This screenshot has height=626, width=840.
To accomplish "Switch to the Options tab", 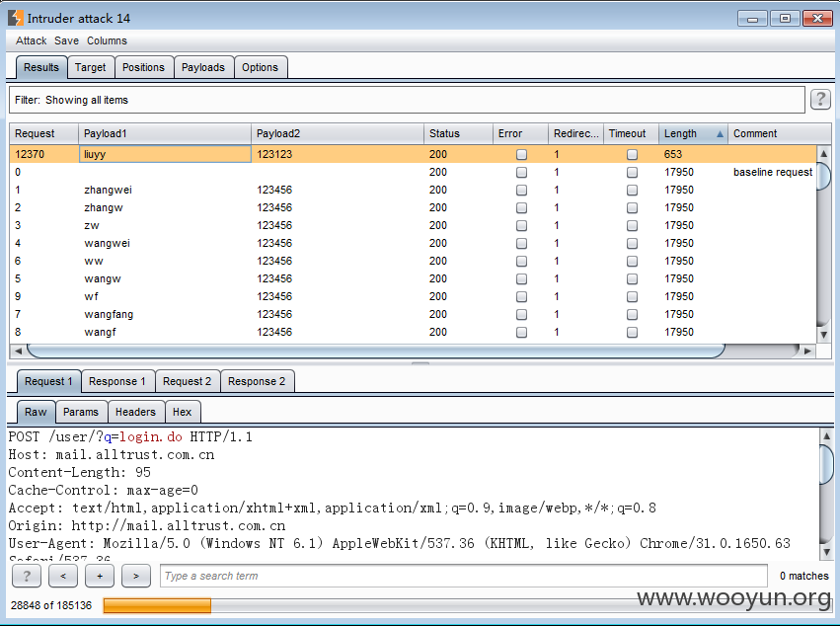I will coord(260,67).
